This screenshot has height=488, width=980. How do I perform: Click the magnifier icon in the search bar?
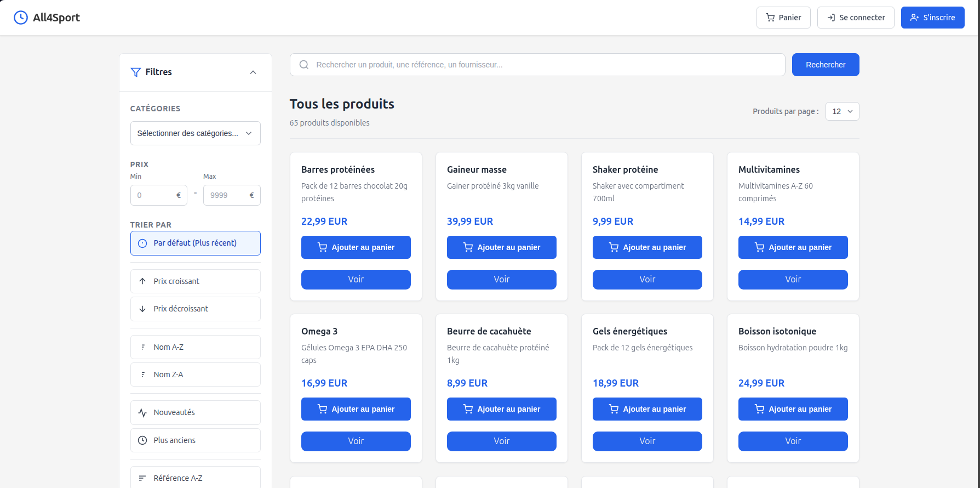click(304, 65)
